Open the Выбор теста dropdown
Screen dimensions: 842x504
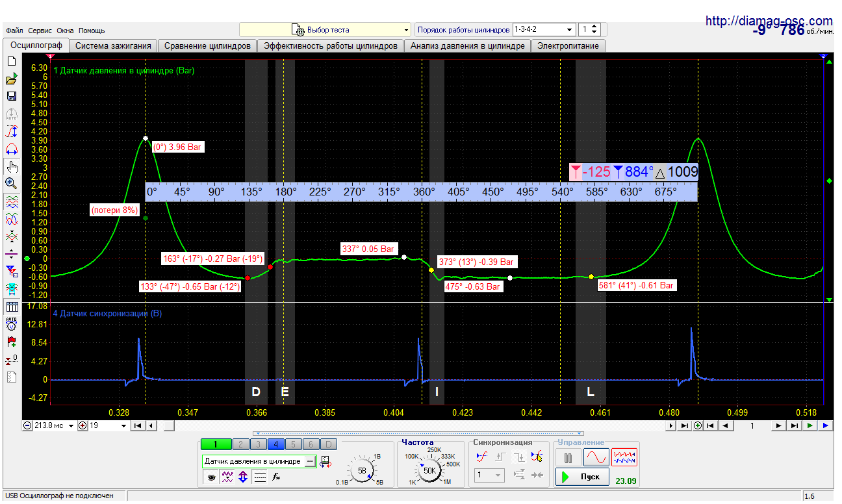[x=325, y=30]
